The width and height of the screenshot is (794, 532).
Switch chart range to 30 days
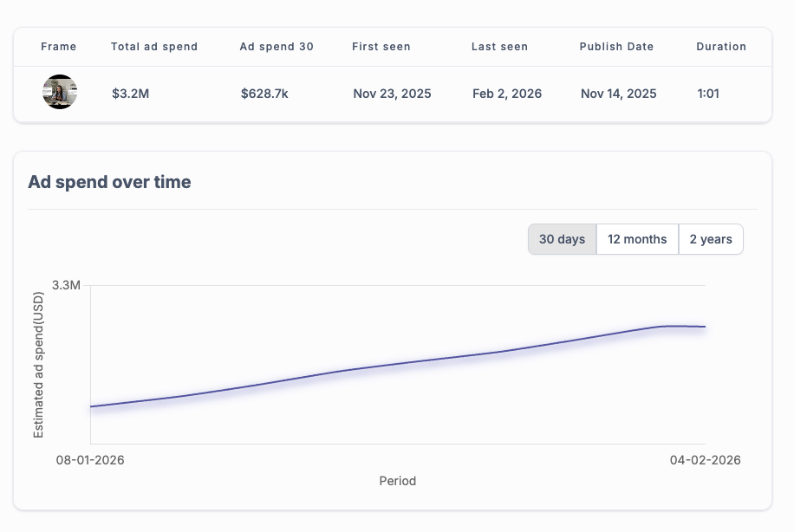click(x=562, y=239)
